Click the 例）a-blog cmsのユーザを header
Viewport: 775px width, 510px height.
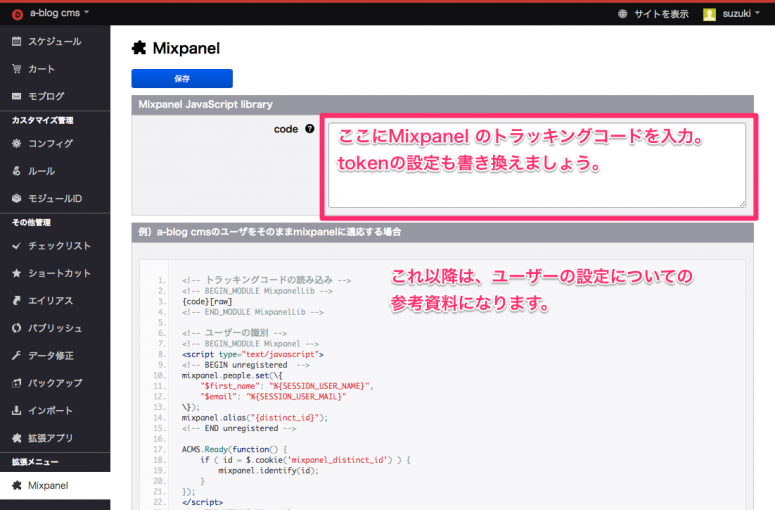click(x=442, y=232)
